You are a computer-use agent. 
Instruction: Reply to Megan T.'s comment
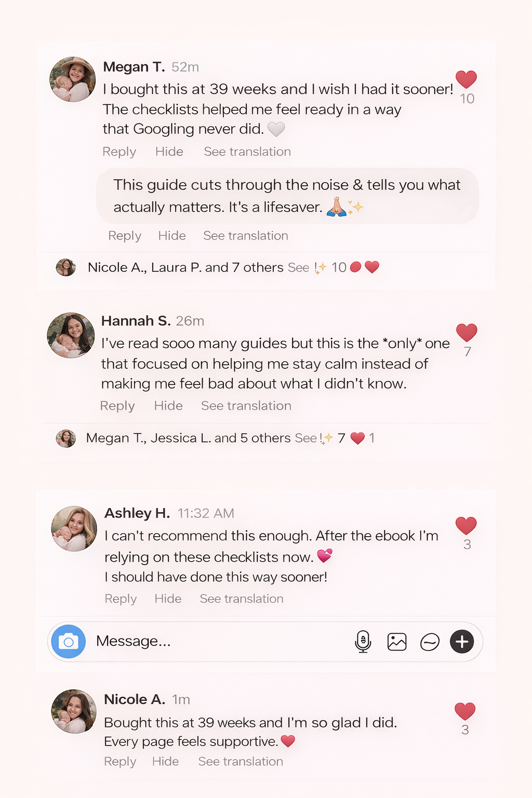[119, 152]
